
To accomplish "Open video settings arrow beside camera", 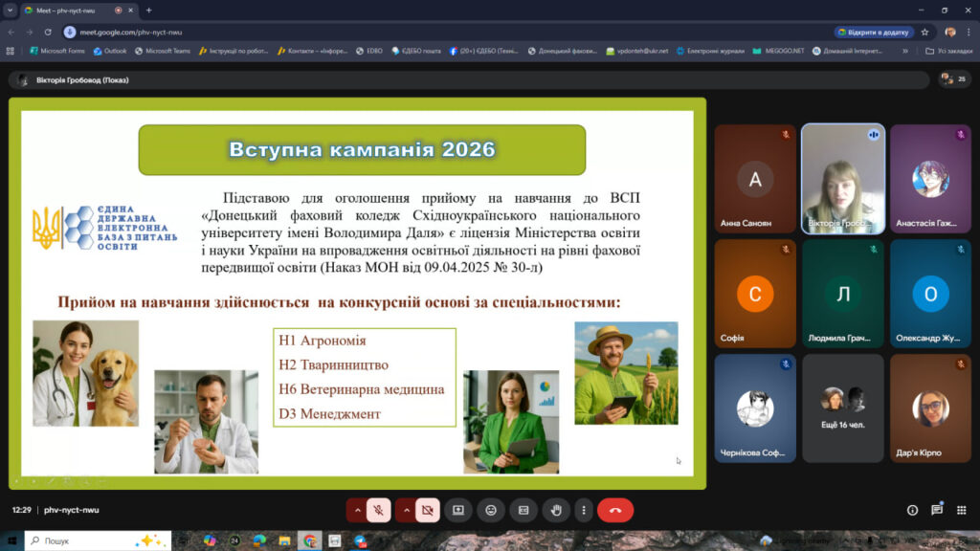I will click(x=406, y=510).
